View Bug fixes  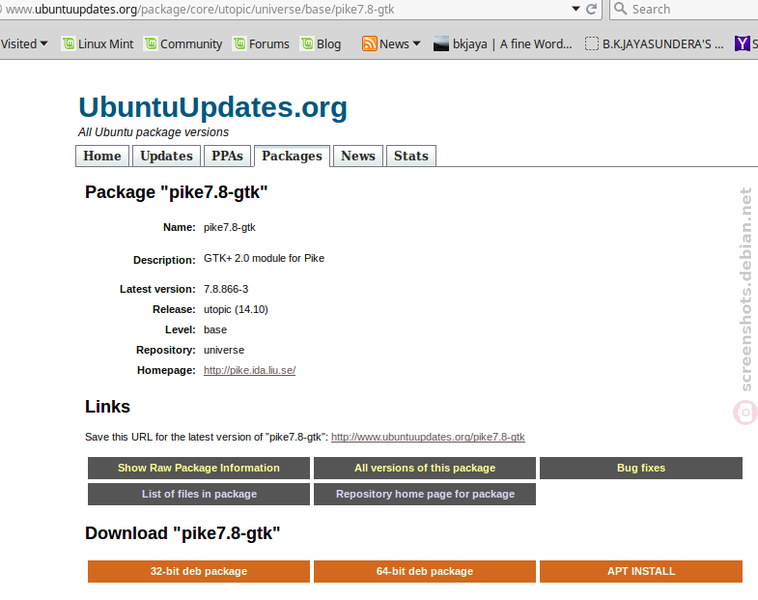pyautogui.click(x=641, y=468)
